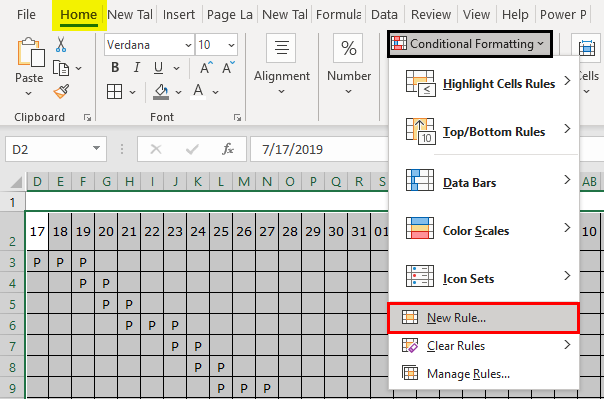
Task: Expand the Paste options arrow
Action: 29,93
